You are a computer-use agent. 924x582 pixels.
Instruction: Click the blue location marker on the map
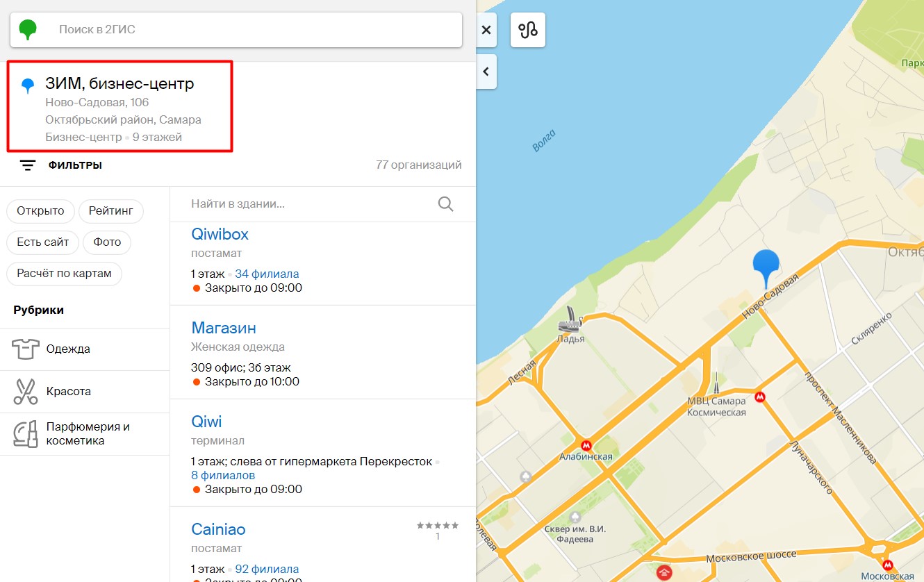pyautogui.click(x=766, y=268)
